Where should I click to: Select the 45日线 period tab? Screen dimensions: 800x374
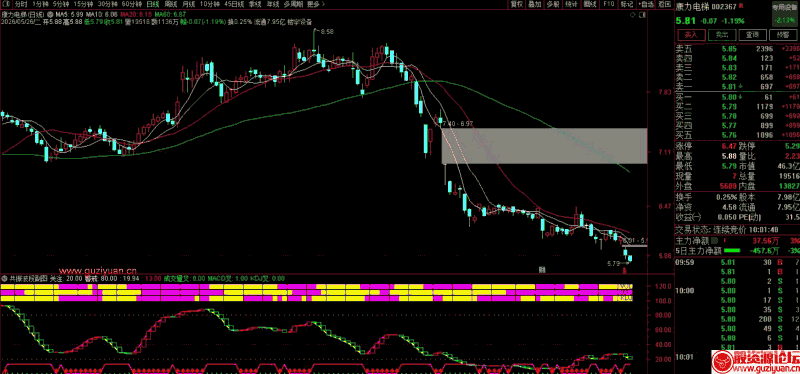tap(235, 4)
